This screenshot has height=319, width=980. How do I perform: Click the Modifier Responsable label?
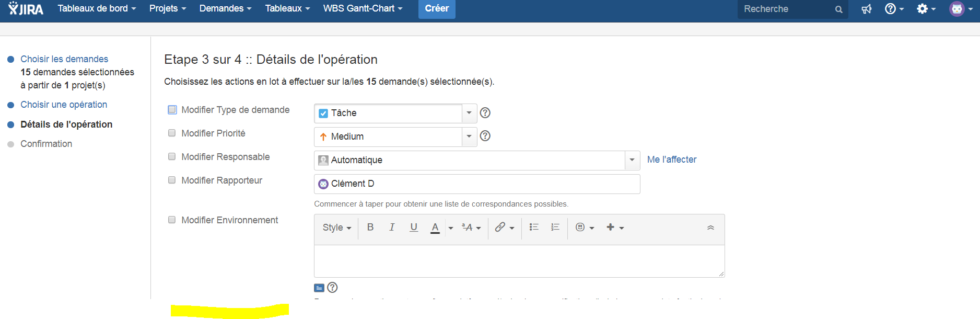tap(226, 157)
